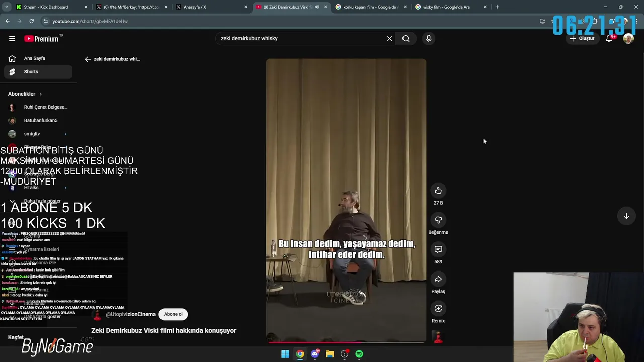Open YouTube notifications bell
Image resolution: width=644 pixels, height=362 pixels.
(x=609, y=38)
